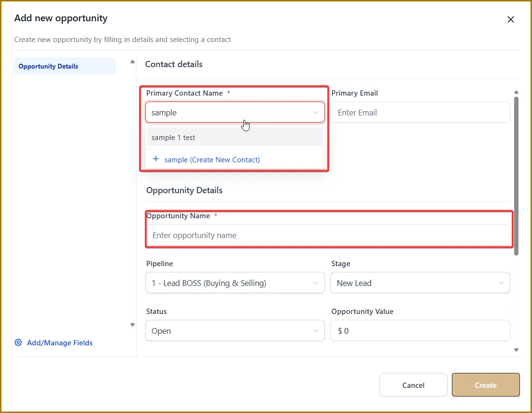Choose "sample 1 test" from contact suggestions

pyautogui.click(x=235, y=137)
